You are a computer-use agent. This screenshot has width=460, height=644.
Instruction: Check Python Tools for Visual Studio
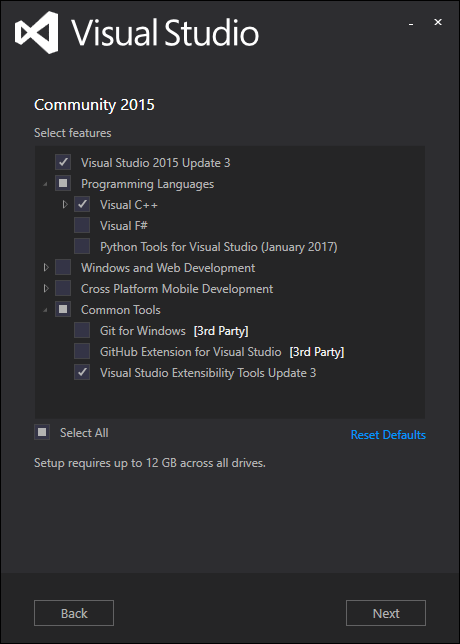pyautogui.click(x=82, y=246)
